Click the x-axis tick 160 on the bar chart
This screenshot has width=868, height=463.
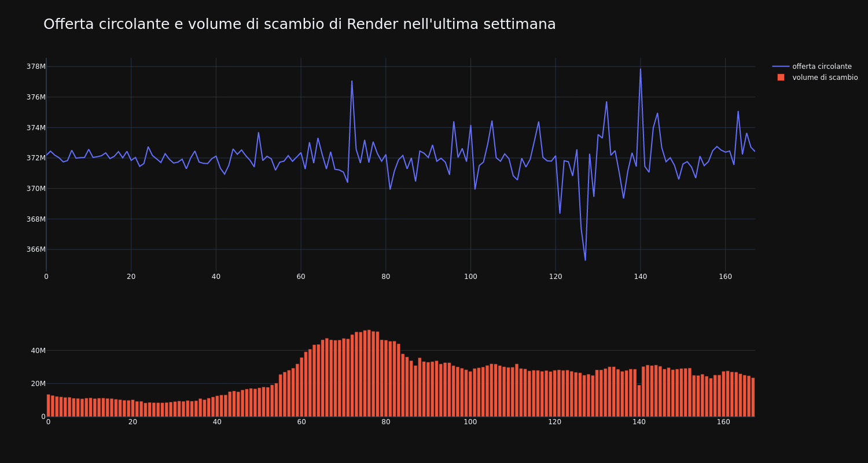723,422
